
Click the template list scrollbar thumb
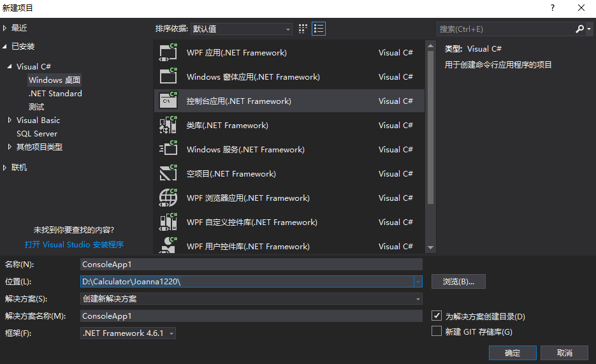(x=430, y=127)
